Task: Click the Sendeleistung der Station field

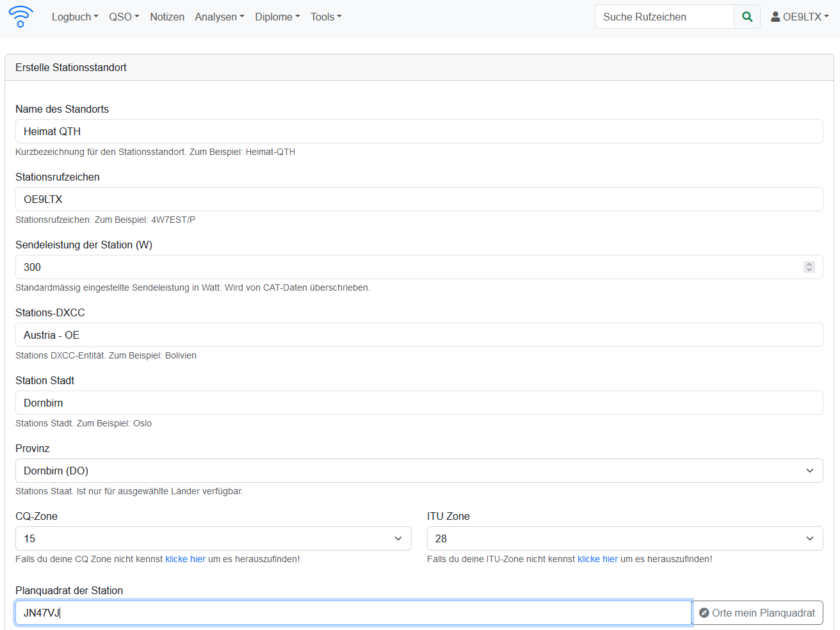Action: pos(419,267)
